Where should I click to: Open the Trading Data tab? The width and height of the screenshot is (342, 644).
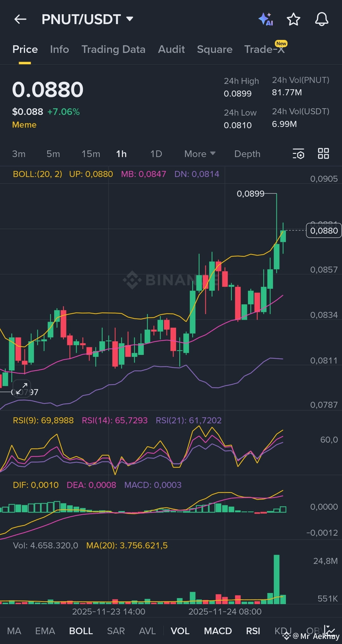click(113, 49)
